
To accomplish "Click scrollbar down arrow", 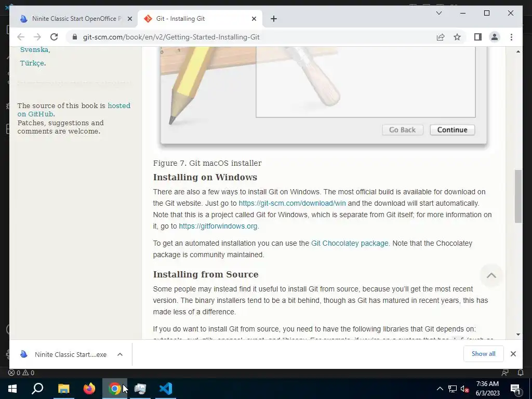I will [518, 334].
